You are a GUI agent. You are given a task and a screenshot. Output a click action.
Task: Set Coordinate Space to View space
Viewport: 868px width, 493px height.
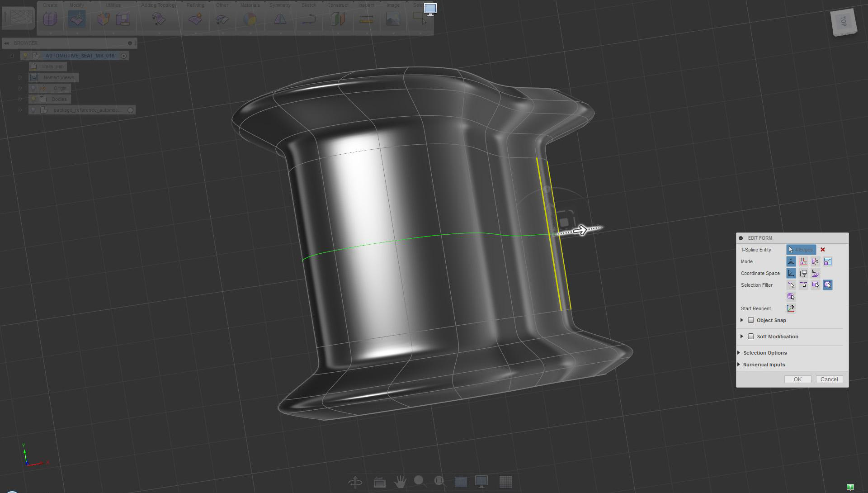point(803,273)
